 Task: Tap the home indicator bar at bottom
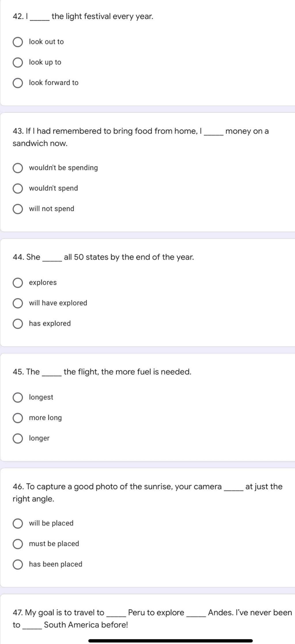tap(171, 641)
